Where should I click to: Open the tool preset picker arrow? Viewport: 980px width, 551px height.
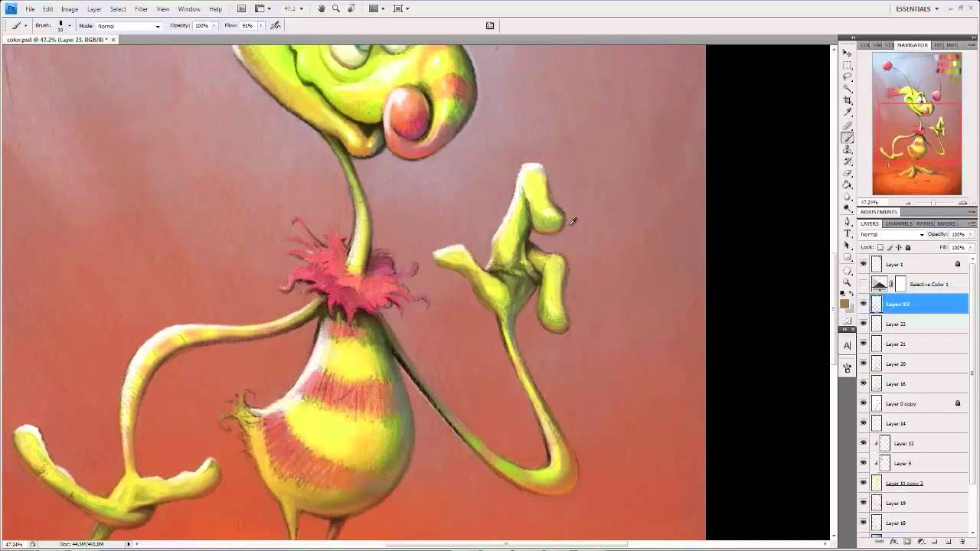[x=26, y=26]
